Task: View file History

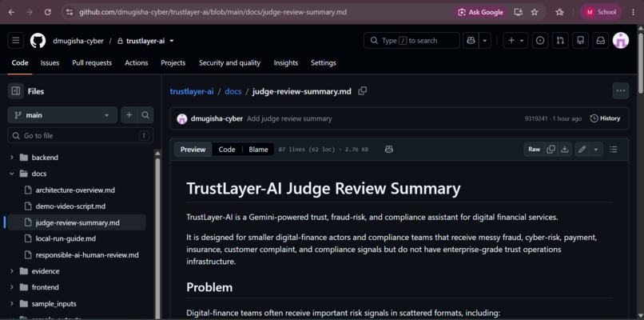Action: click(x=605, y=118)
